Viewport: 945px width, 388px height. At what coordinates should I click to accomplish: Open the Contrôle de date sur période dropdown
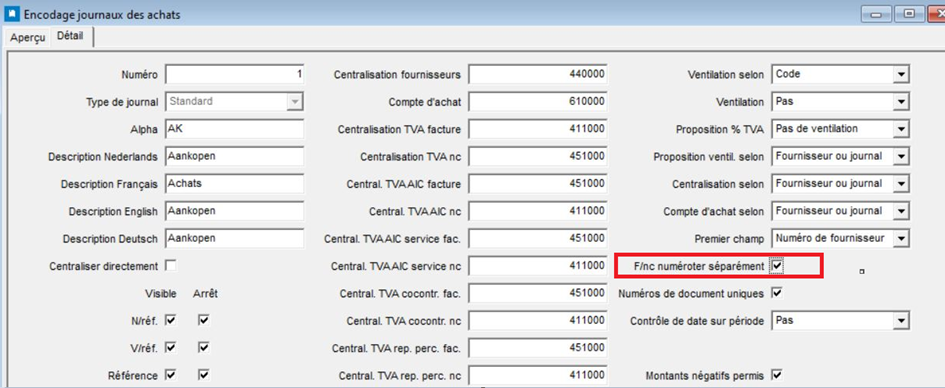point(900,321)
